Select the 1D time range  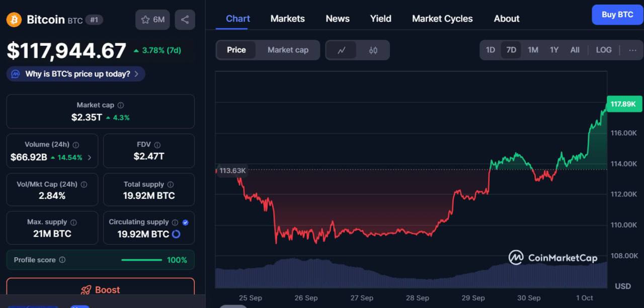tap(490, 50)
